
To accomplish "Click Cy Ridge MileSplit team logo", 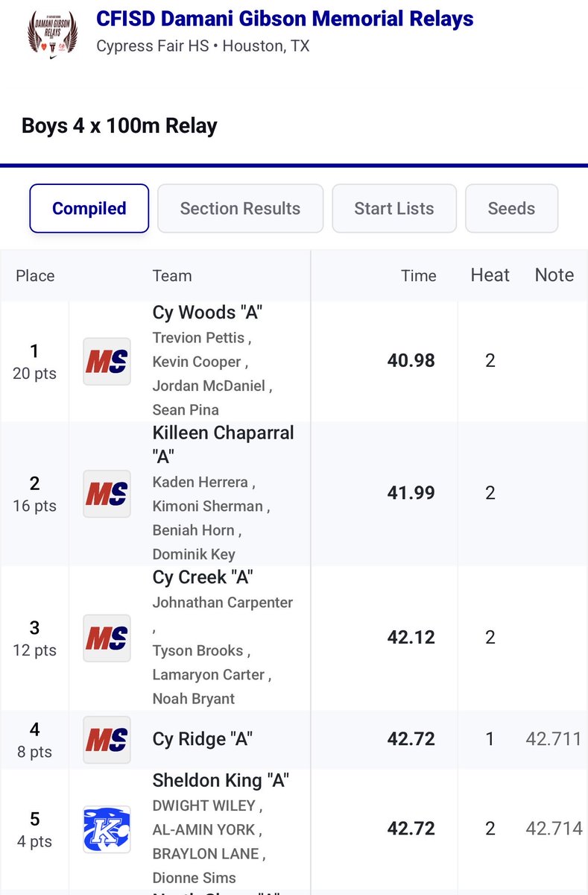I will pyautogui.click(x=107, y=739).
